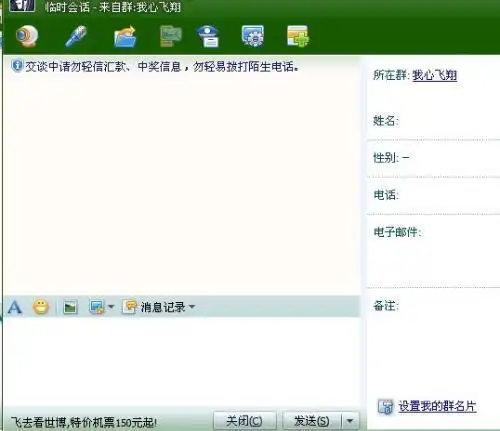Click the add application green plus icon

point(298,36)
